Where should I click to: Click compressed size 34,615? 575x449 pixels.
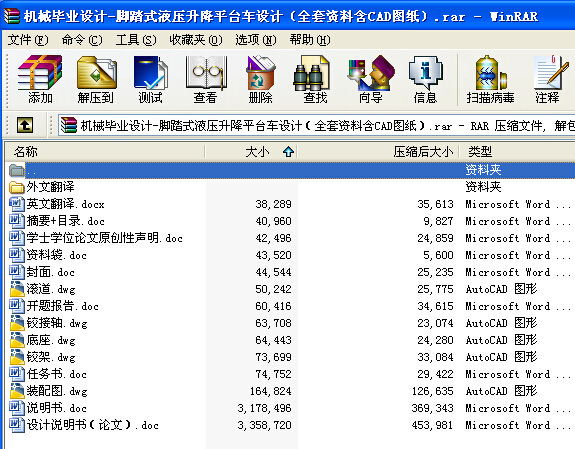435,306
